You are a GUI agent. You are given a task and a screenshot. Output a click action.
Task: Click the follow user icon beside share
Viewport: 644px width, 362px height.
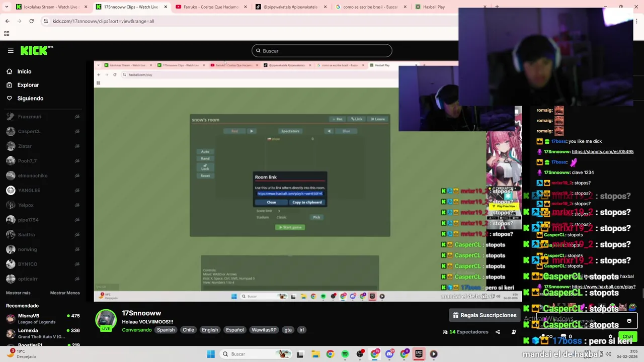514,332
